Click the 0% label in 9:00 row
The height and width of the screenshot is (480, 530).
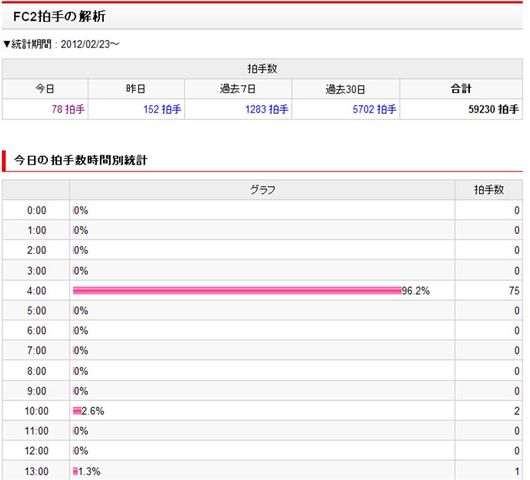[x=81, y=391]
